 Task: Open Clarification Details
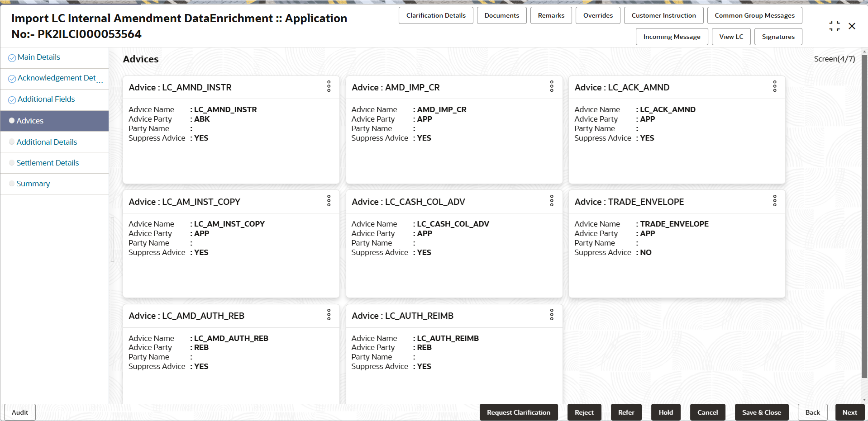click(436, 15)
